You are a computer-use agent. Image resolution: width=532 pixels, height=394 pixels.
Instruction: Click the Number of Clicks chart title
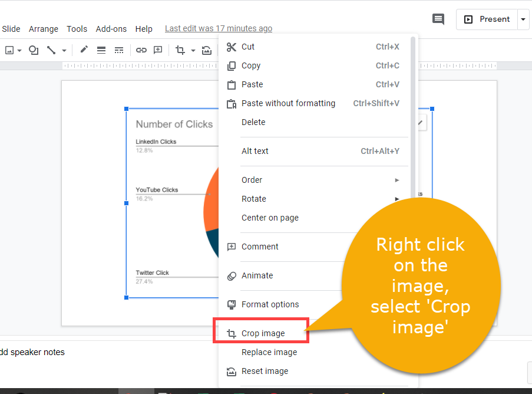click(174, 124)
